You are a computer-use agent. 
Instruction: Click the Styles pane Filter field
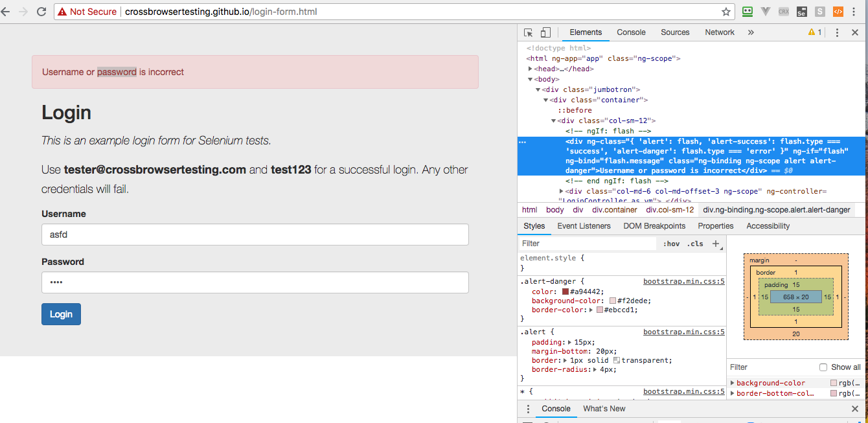pyautogui.click(x=588, y=244)
